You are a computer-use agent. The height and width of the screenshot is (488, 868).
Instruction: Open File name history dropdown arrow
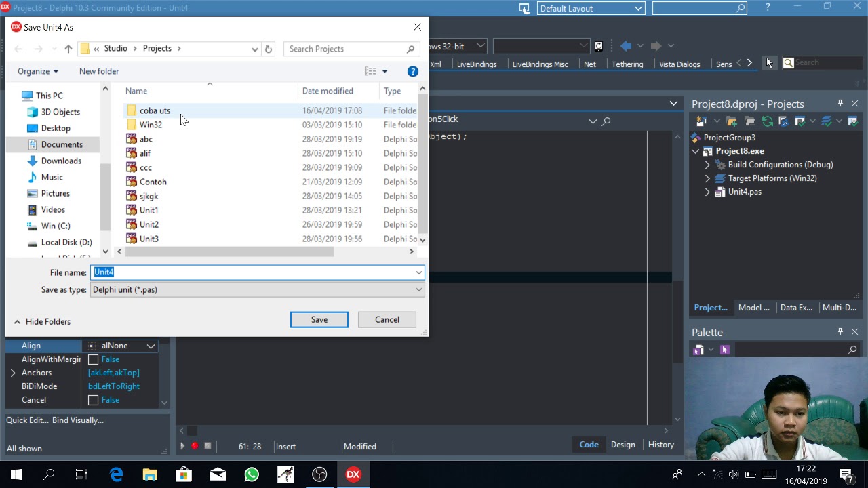418,272
